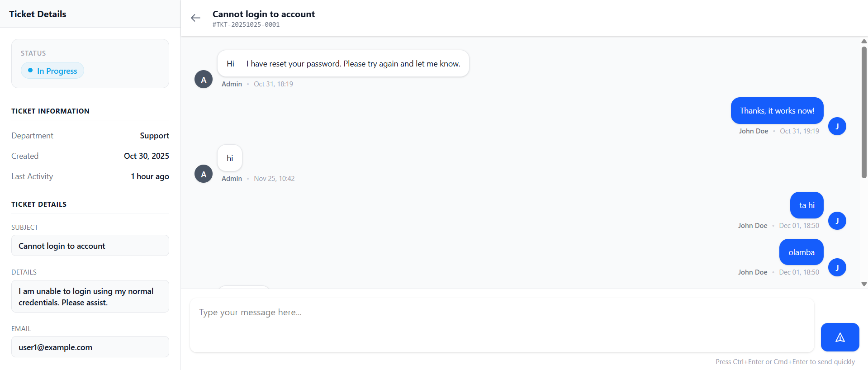Click the Details field about login credentials
The height and width of the screenshot is (370, 868).
90,296
